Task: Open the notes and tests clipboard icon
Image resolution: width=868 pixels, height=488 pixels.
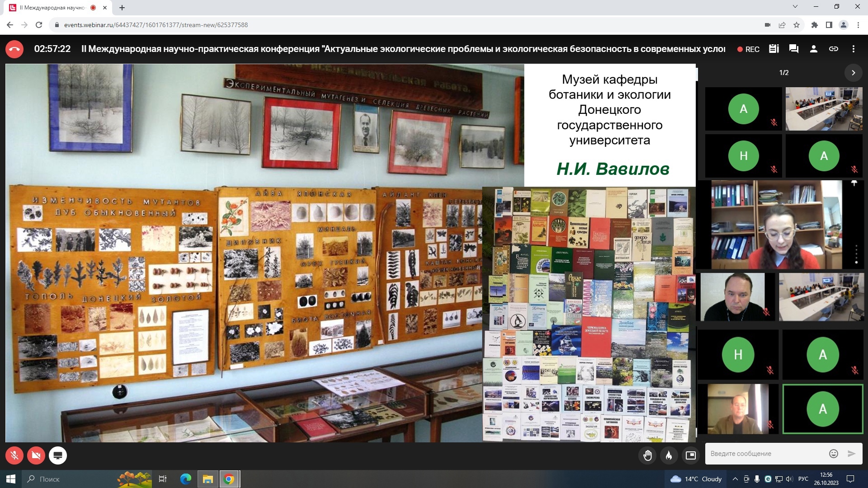Action: (774, 49)
